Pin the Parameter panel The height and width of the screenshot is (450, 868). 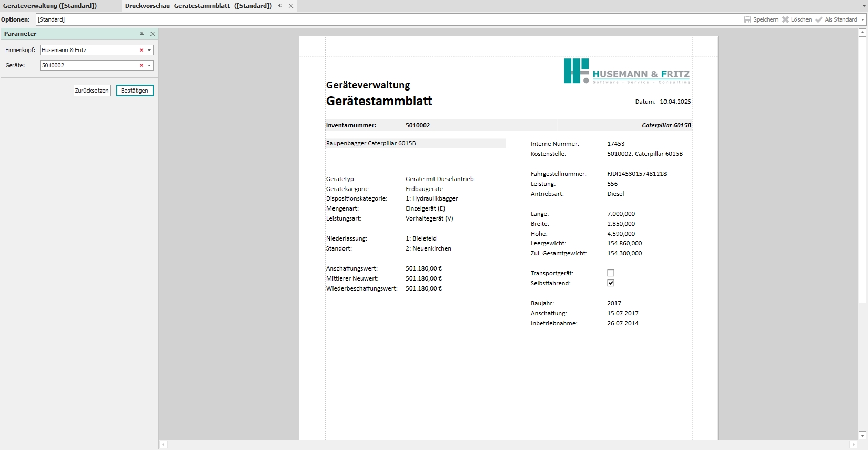(x=142, y=34)
